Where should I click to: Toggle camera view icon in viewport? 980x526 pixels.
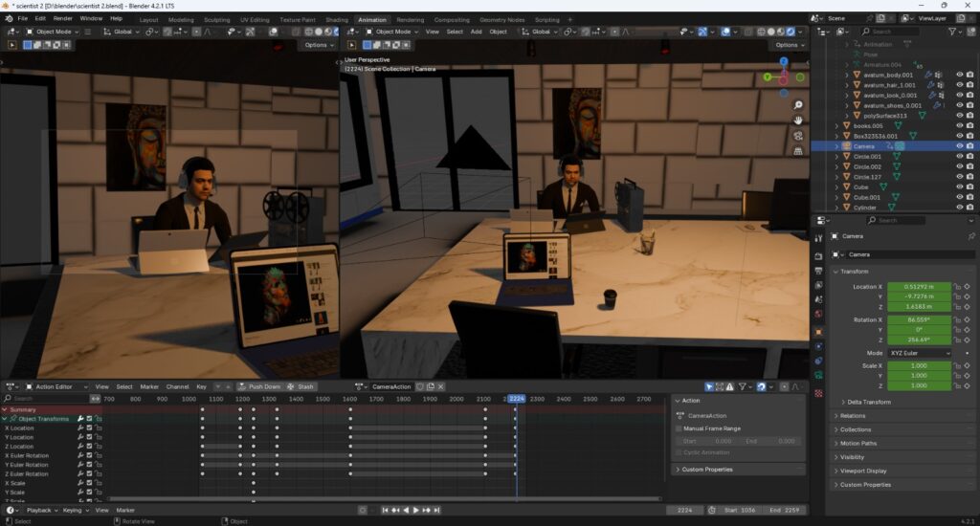click(x=798, y=136)
